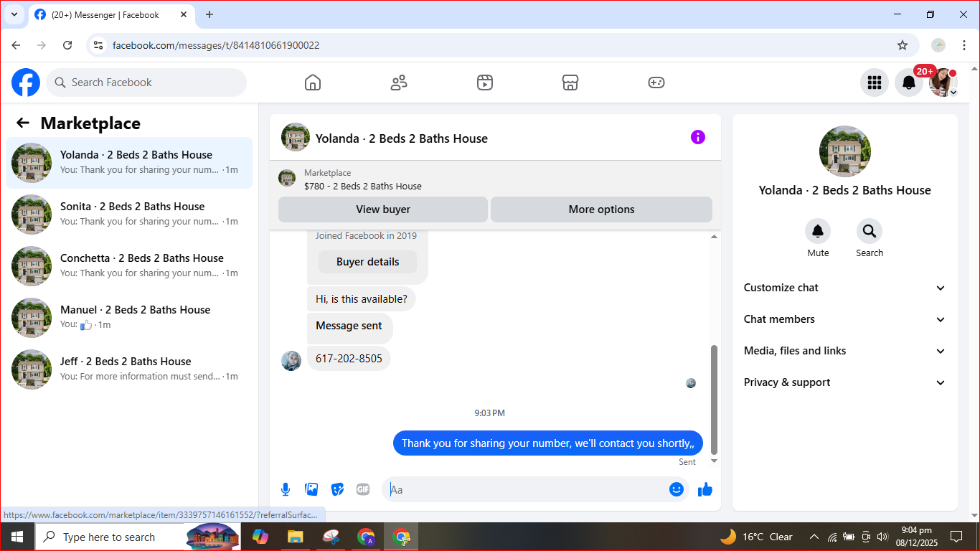Open the taskbar volume control

pos(882,537)
